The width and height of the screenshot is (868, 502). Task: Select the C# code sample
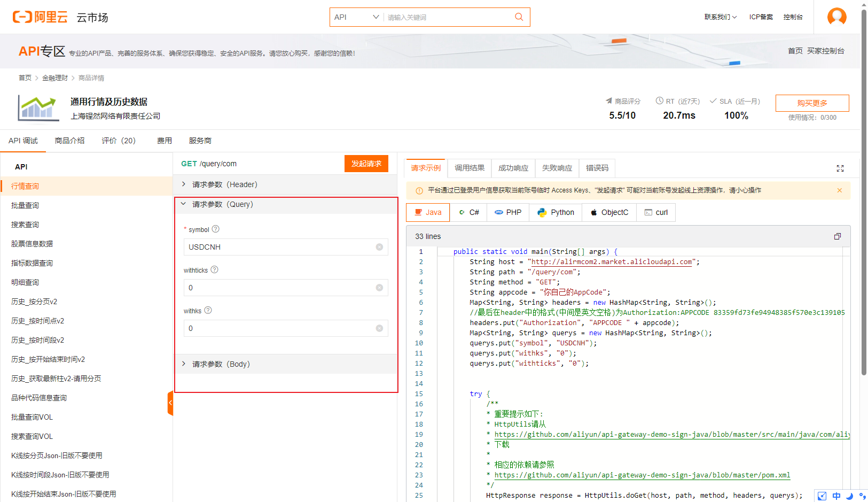(469, 212)
